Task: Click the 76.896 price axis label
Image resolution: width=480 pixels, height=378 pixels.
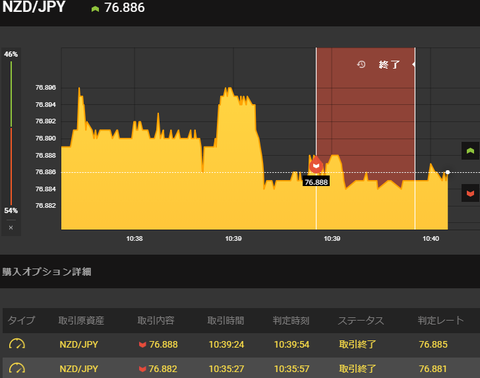Action: [x=46, y=87]
